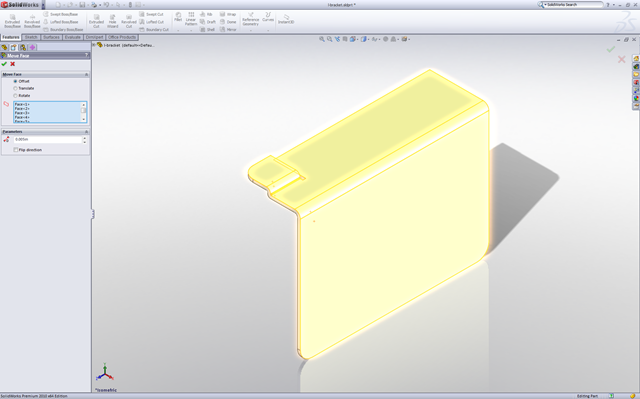The height and width of the screenshot is (399, 640).
Task: Select Lofted Cut in ribbon
Action: coord(152,22)
